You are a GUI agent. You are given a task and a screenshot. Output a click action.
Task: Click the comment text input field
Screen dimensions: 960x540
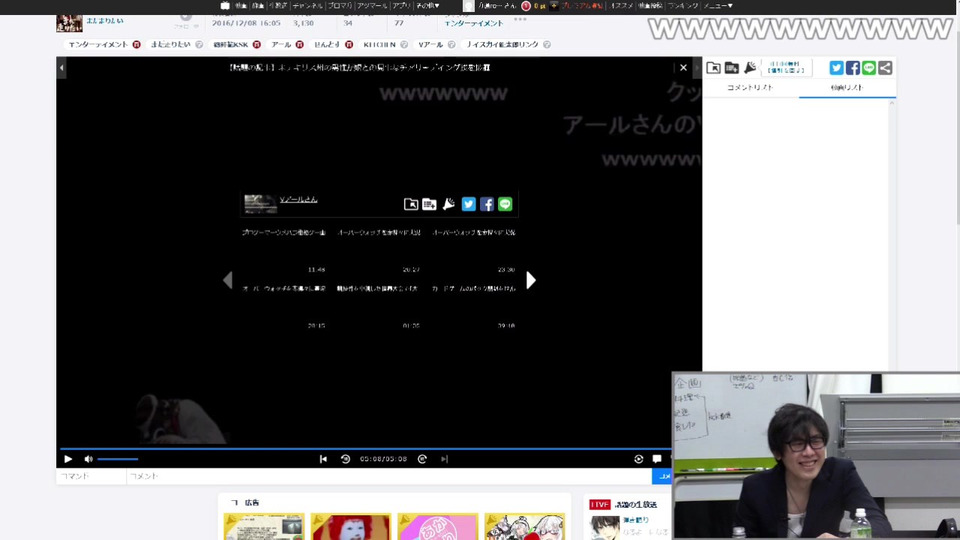tap(389, 476)
